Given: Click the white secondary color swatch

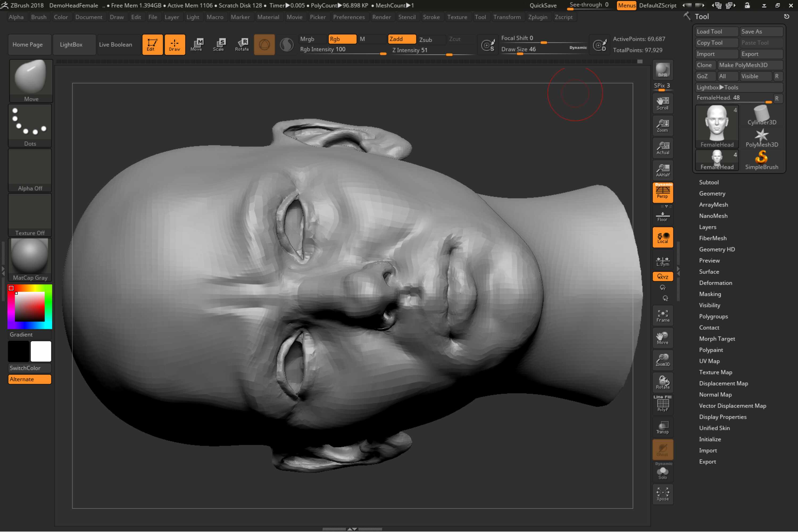Looking at the screenshot, I should (x=41, y=351).
